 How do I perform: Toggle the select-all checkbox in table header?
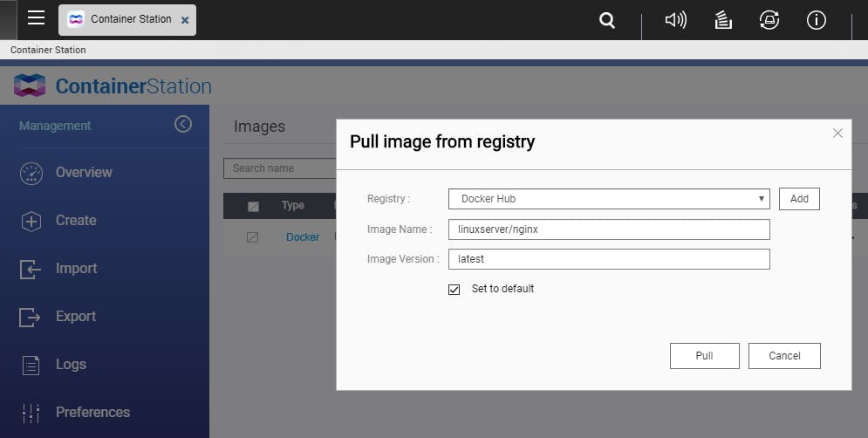[x=253, y=206]
